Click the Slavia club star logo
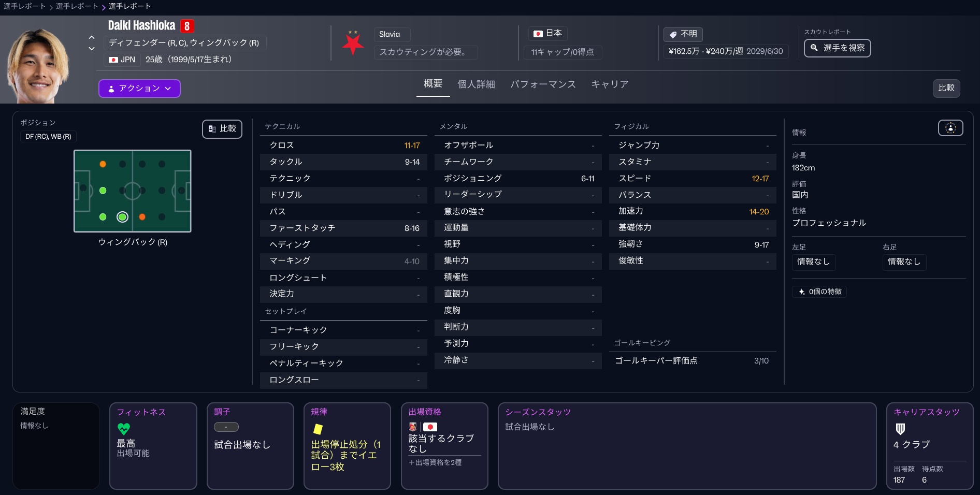 (353, 43)
